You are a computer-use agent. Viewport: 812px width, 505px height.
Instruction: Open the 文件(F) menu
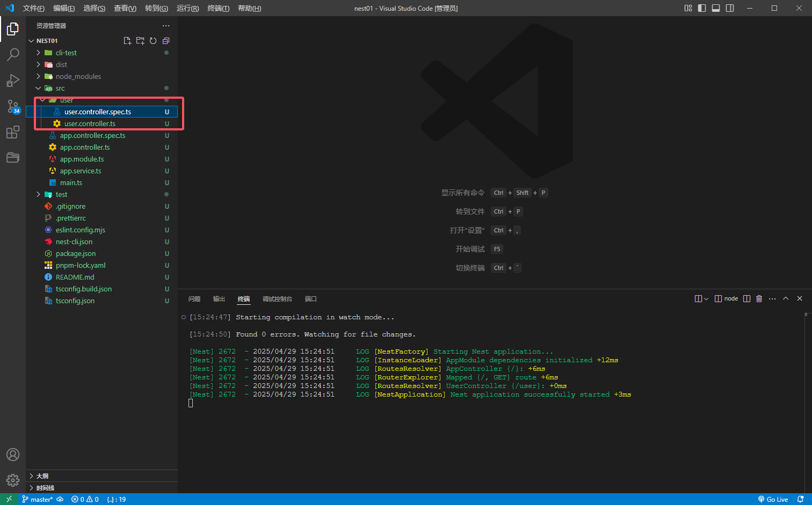coord(33,8)
